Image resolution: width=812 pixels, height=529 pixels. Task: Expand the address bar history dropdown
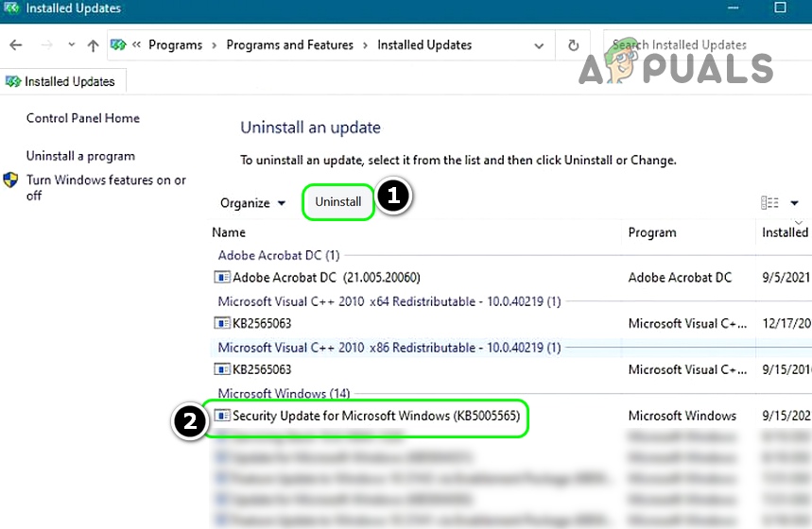(x=539, y=45)
